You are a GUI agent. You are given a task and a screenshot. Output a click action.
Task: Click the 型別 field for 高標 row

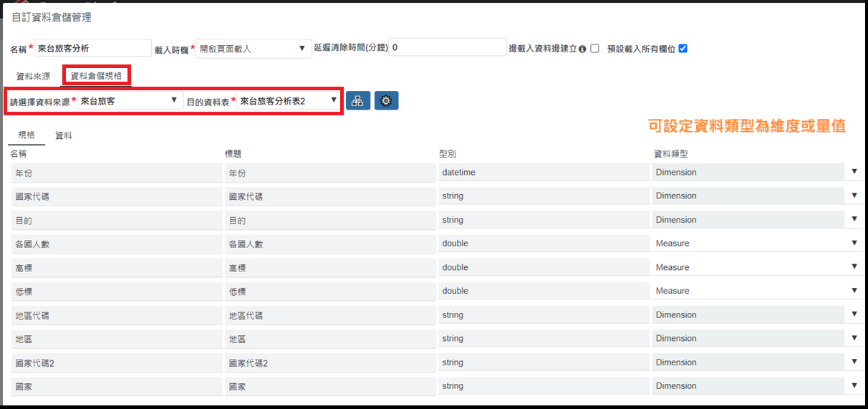pyautogui.click(x=544, y=267)
